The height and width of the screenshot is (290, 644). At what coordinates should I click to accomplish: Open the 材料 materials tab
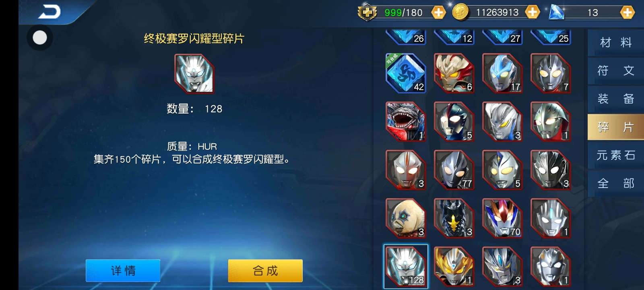[616, 42]
